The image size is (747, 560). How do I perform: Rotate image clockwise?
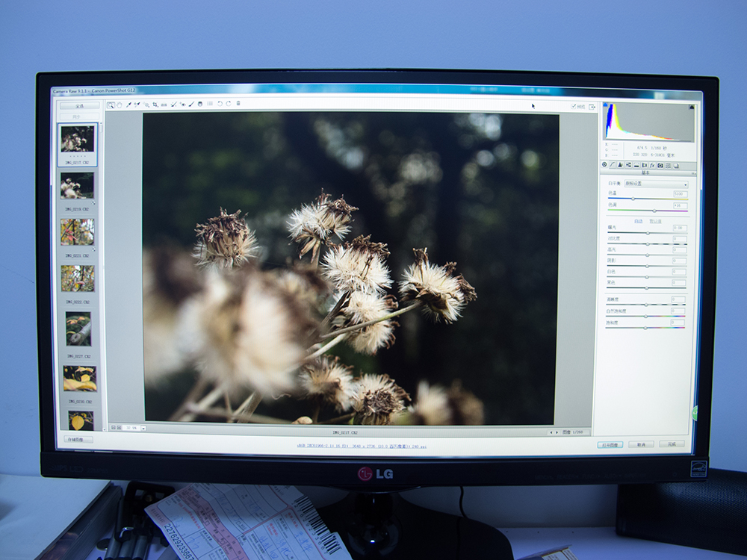click(x=228, y=103)
